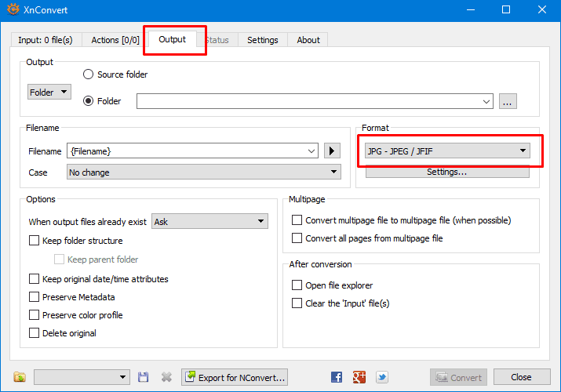Click the format Settings... button
561x392 pixels.
(x=447, y=172)
